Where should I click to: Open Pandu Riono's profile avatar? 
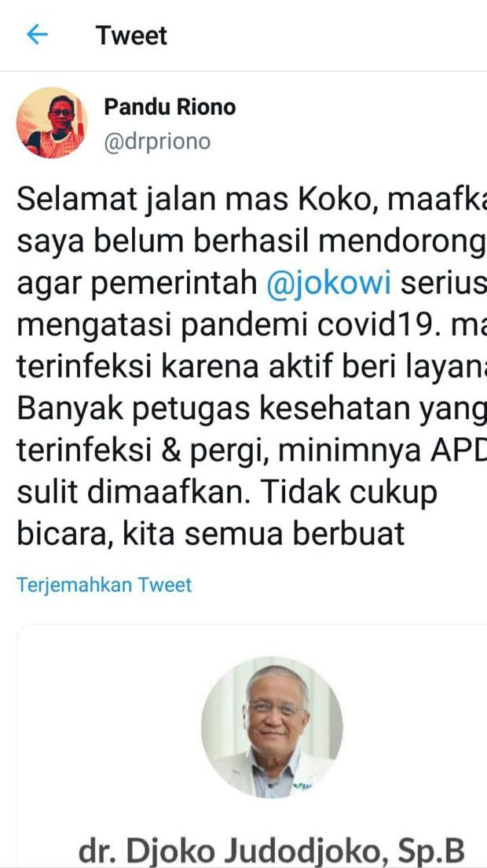(x=51, y=123)
